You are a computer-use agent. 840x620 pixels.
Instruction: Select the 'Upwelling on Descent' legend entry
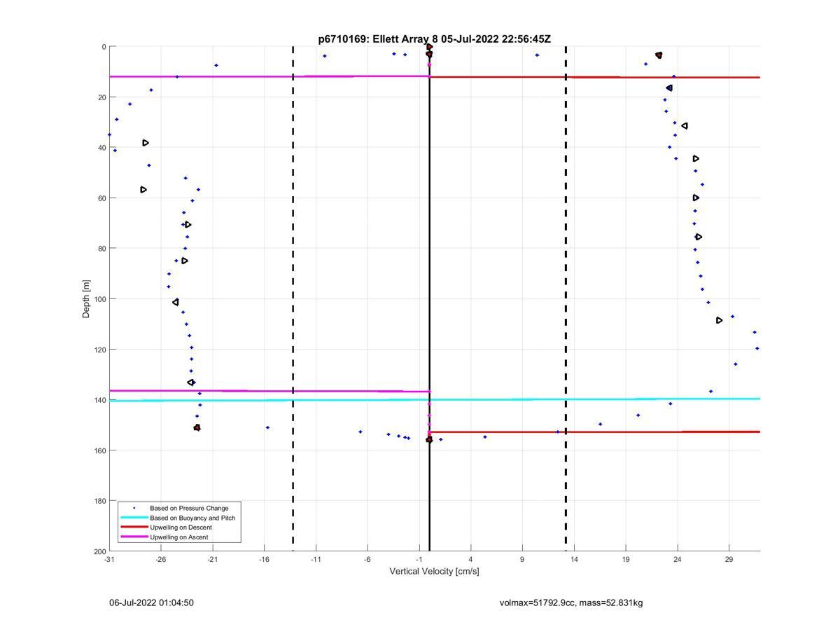(x=181, y=528)
